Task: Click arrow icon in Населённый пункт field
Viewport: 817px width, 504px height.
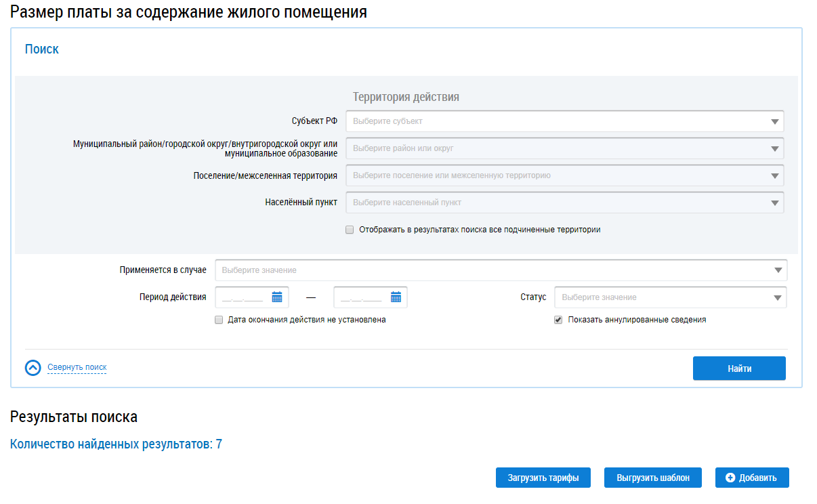Action: click(x=775, y=203)
